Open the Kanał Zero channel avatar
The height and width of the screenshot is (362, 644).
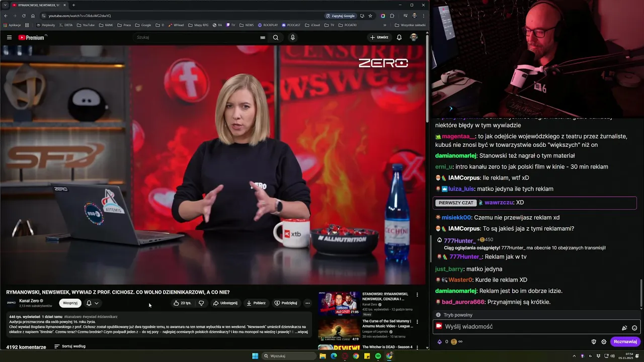[x=11, y=303]
